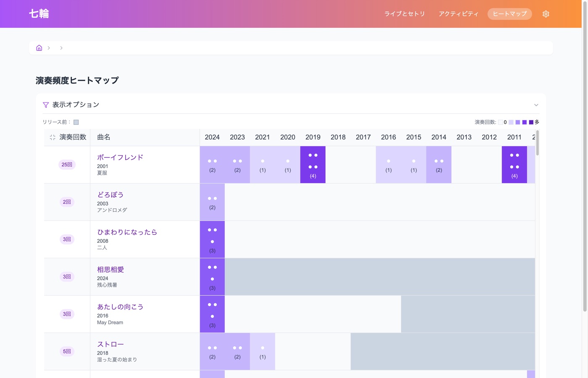Click the 表示オプション label
588x378 pixels.
tap(76, 105)
